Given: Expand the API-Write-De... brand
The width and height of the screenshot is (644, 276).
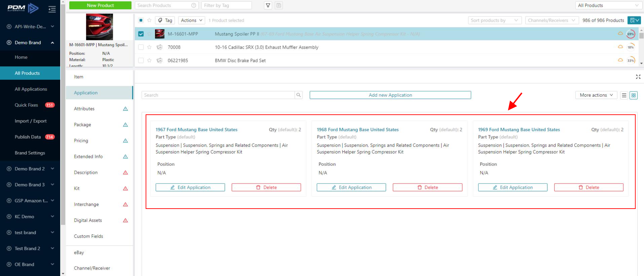Looking at the screenshot, I should point(30,27).
